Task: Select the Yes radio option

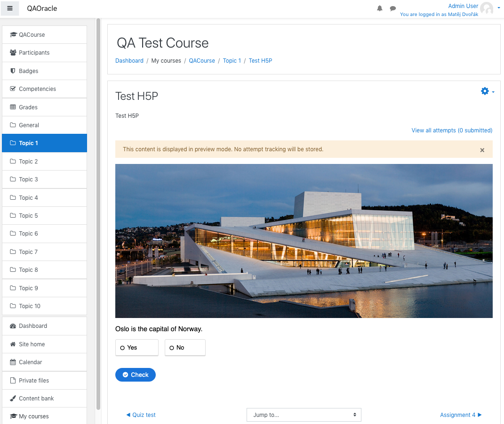Action: pyautogui.click(x=137, y=347)
